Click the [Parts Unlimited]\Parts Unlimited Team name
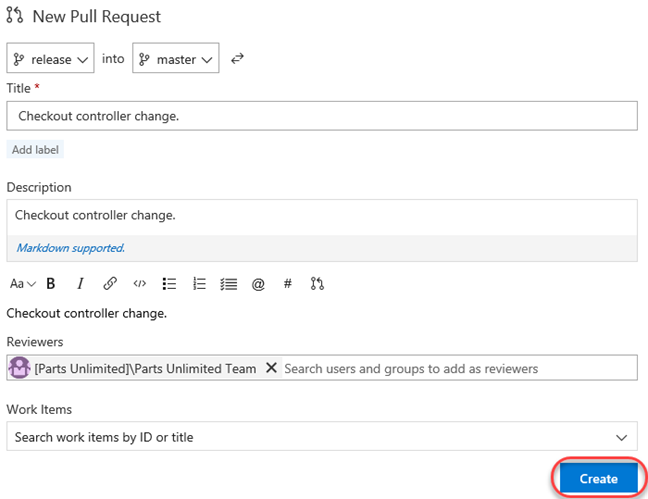 pyautogui.click(x=145, y=368)
